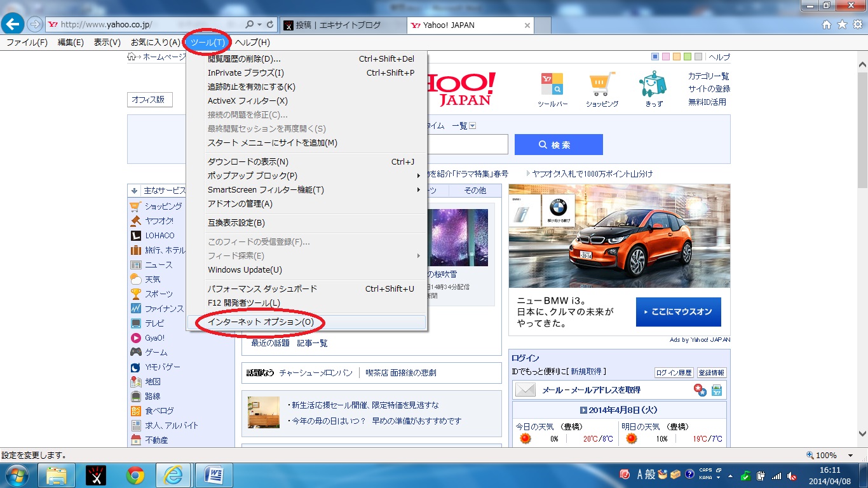
Task: Switch to Microsoft Word on the taskbar
Action: [x=214, y=475]
